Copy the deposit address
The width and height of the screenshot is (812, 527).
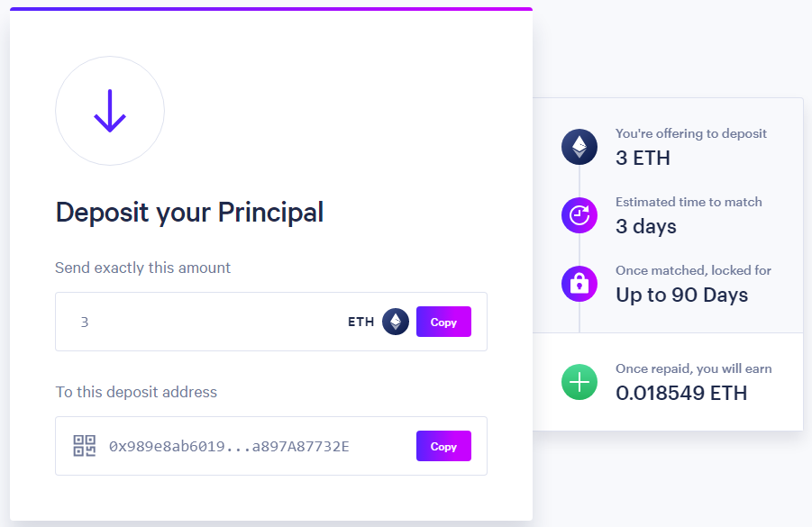coord(443,446)
